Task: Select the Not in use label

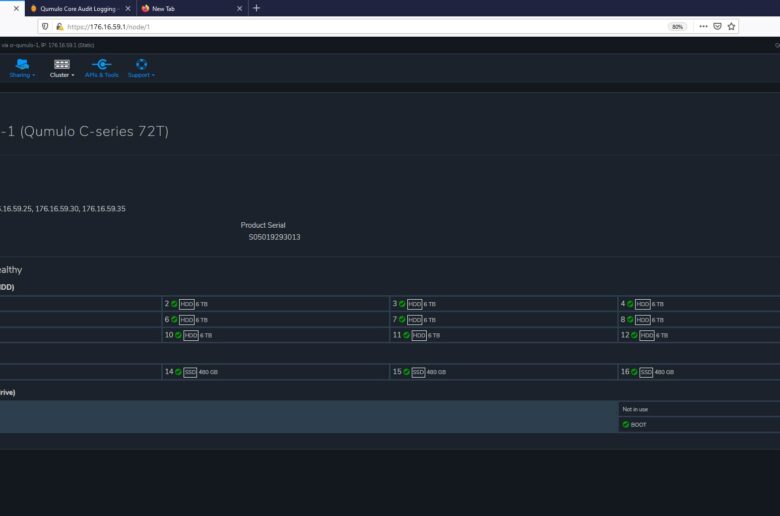Action: point(635,409)
